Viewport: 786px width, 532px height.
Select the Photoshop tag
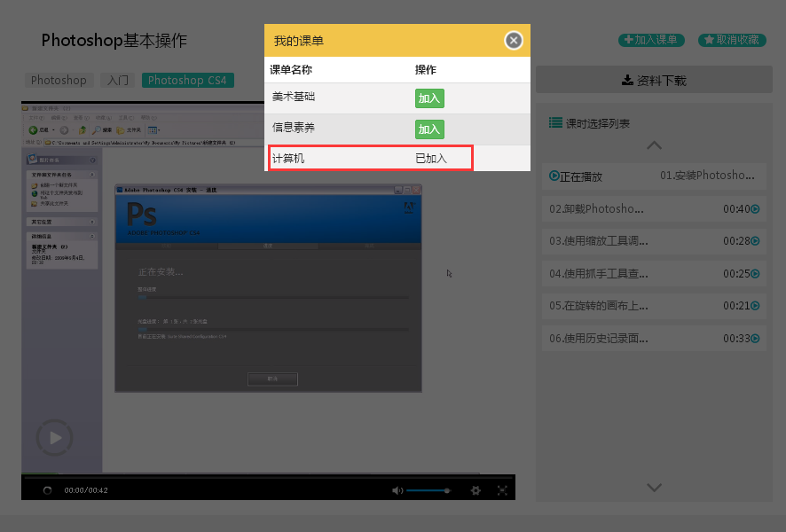tap(59, 80)
